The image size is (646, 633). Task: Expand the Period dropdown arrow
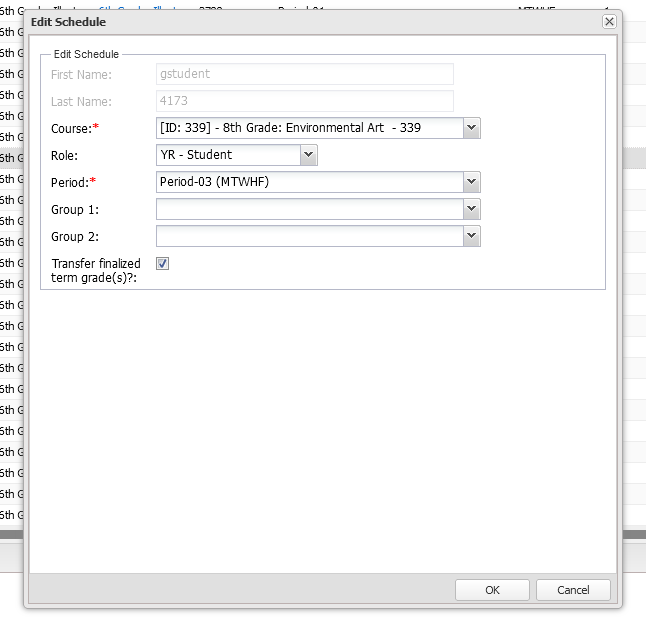472,182
